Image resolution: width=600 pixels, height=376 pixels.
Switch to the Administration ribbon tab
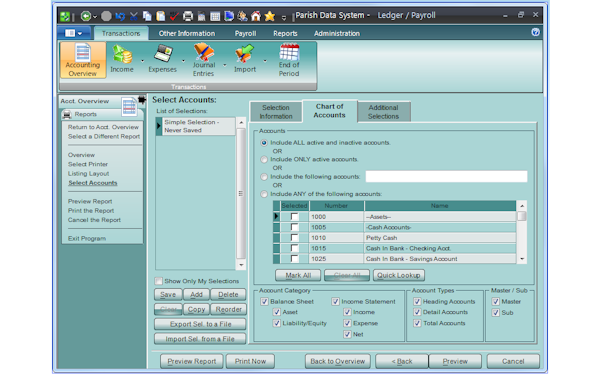[x=337, y=34]
